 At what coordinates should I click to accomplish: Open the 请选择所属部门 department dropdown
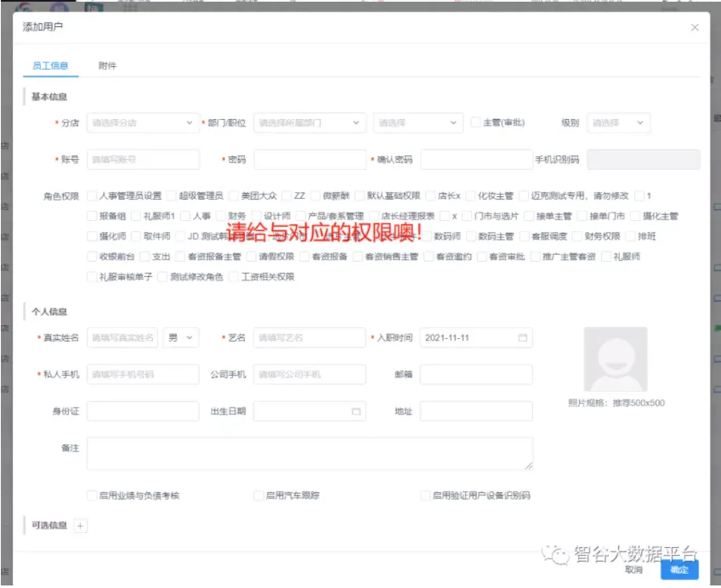309,123
